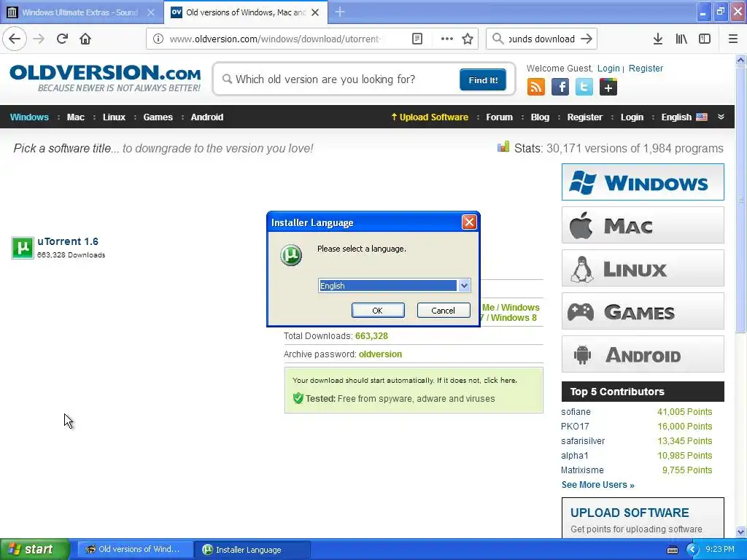This screenshot has width=747, height=560.
Task: Select the Windows nav menu item
Action: 29,117
